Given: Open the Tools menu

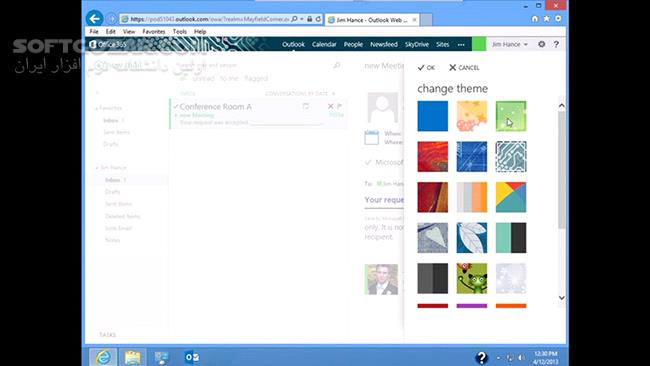Looking at the screenshot, I should (x=179, y=32).
